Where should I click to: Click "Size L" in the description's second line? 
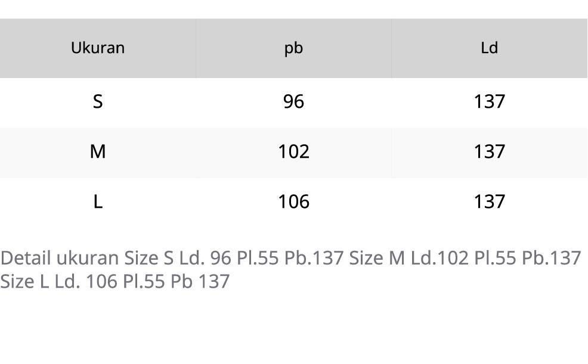24,281
